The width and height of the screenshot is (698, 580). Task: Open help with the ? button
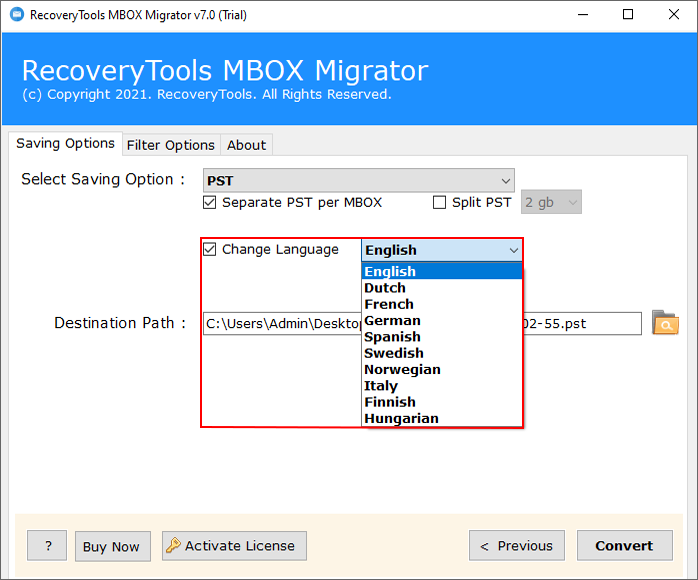[47, 545]
